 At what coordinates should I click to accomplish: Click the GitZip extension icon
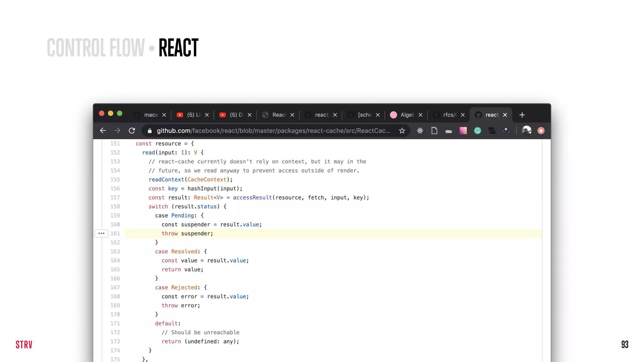pyautogui.click(x=492, y=131)
